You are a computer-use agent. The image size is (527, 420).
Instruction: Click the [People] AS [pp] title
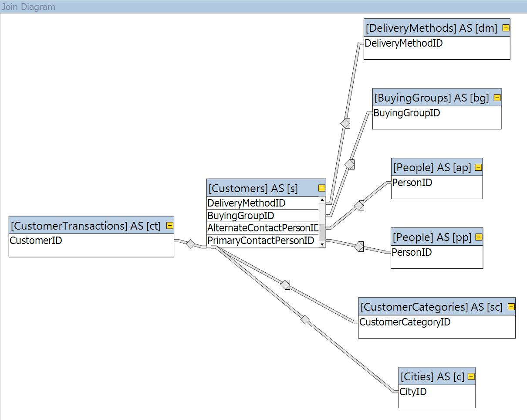click(432, 237)
